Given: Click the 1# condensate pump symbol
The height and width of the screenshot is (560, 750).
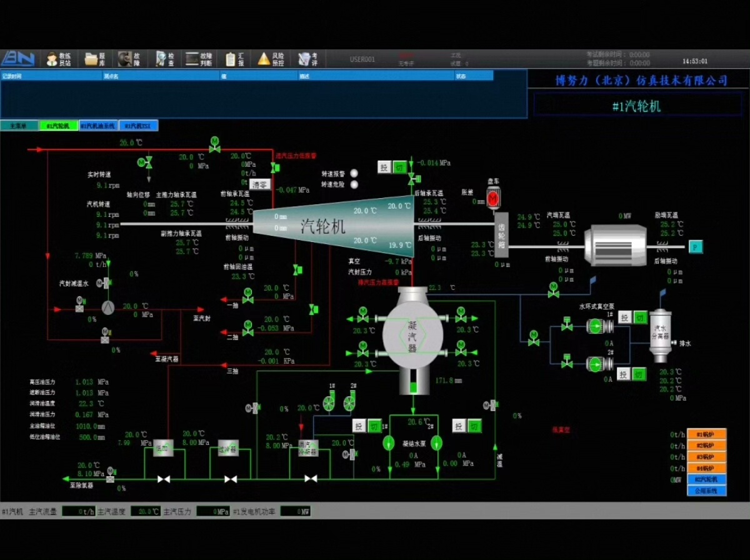Looking at the screenshot, I should pyautogui.click(x=389, y=442).
